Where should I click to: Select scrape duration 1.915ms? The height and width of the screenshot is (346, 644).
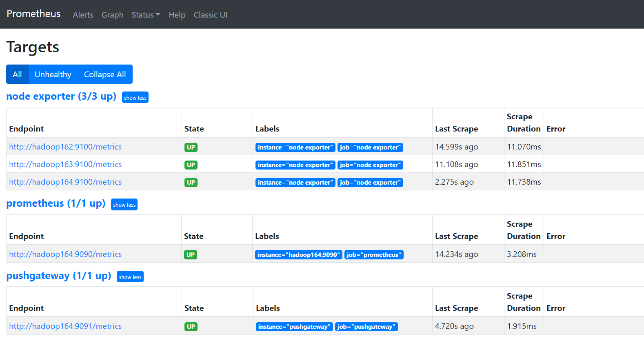tap(522, 326)
